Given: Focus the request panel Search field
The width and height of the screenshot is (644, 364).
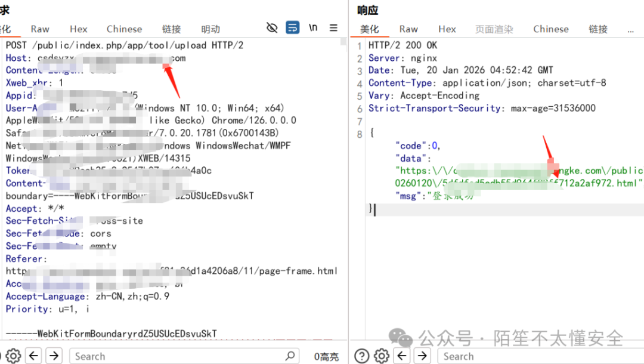Looking at the screenshot, I should point(184,356).
